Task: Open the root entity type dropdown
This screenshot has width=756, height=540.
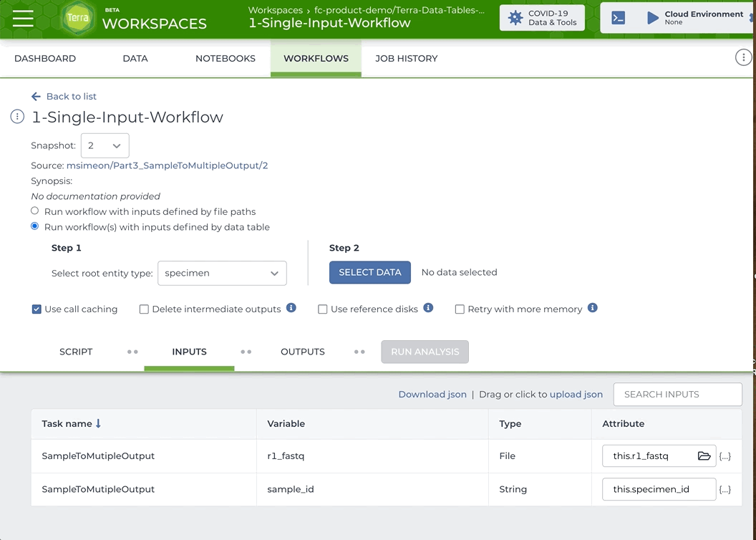Action: 222,273
